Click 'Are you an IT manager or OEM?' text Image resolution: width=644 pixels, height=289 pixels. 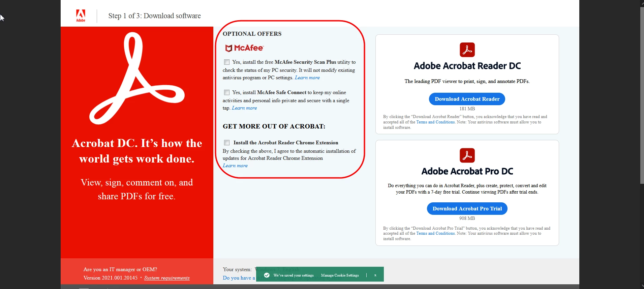[x=120, y=269]
